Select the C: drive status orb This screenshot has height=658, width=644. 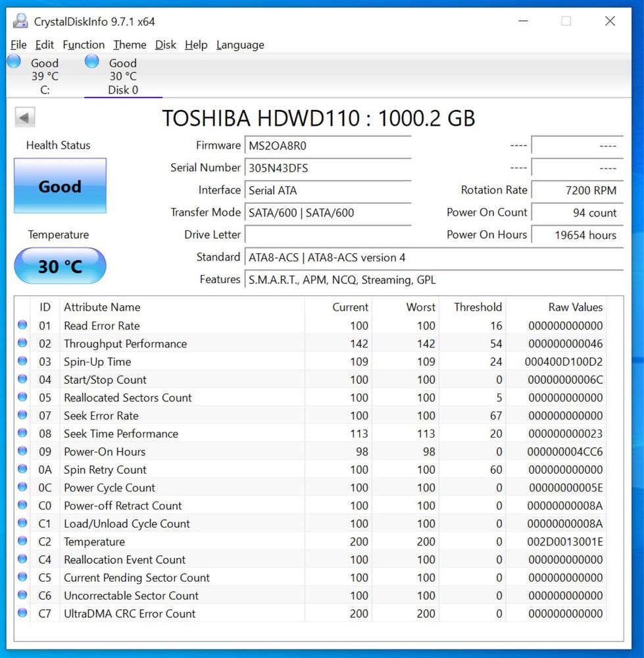(14, 61)
